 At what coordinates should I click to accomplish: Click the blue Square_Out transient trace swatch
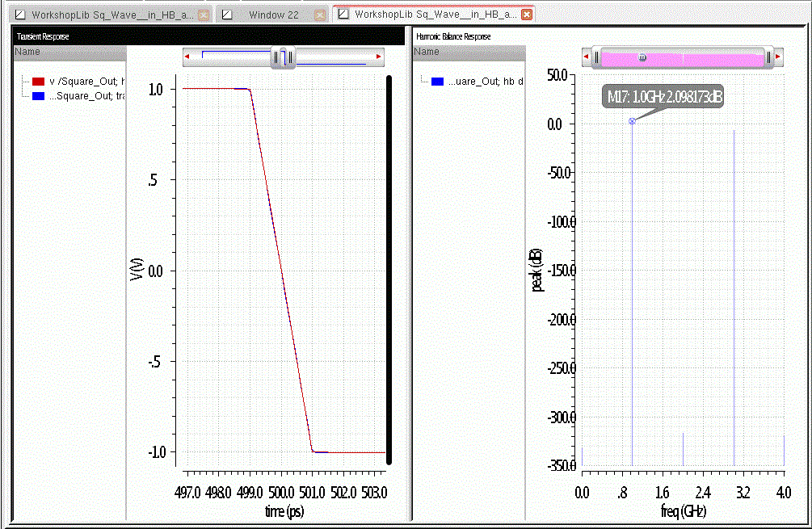pos(38,94)
